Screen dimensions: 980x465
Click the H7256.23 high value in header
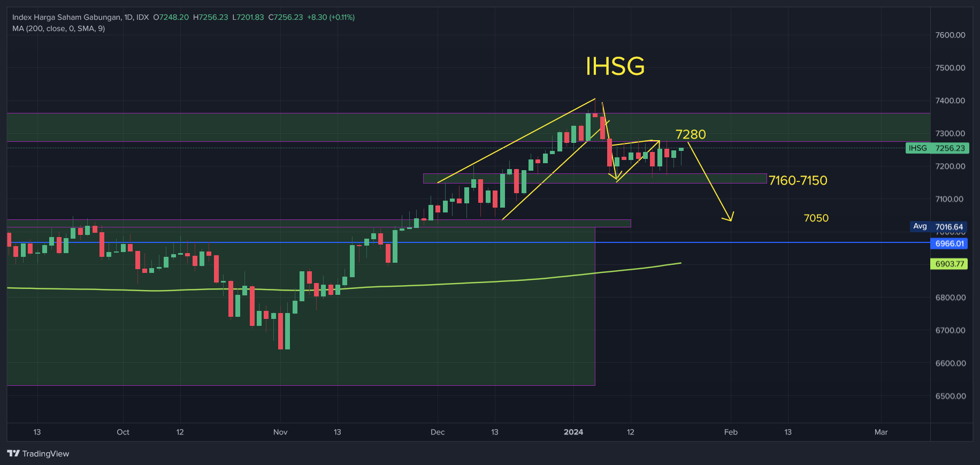(211, 17)
